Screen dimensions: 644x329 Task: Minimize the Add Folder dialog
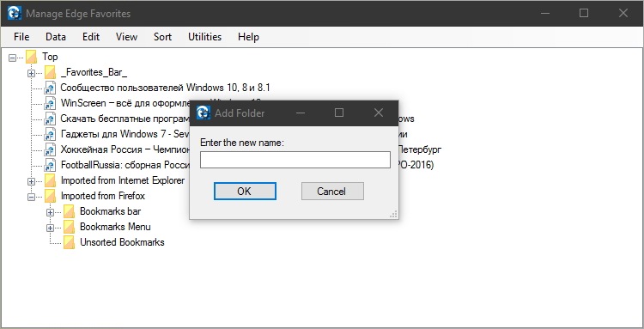[301, 113]
